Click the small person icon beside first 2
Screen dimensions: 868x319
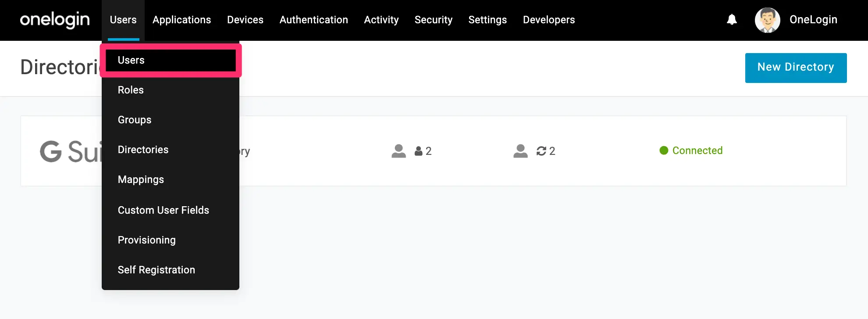(x=419, y=151)
